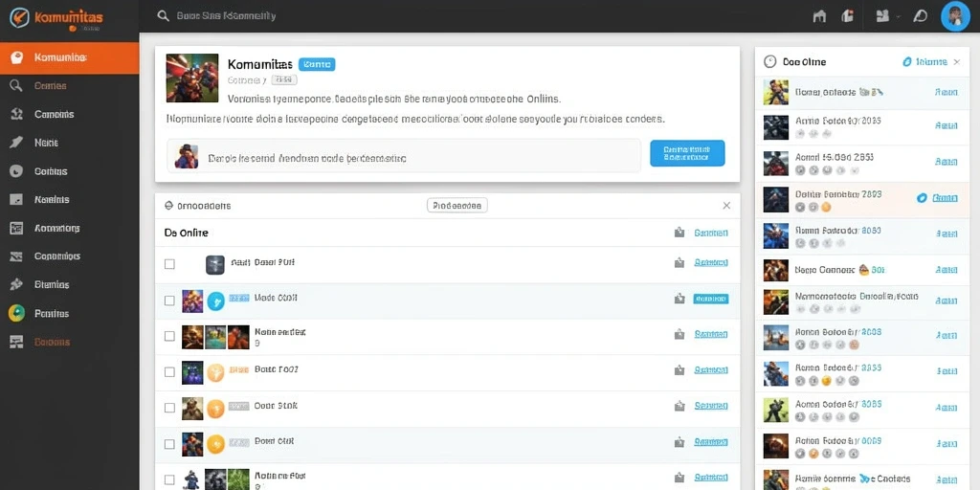Click the clock icon in the right panel header
The height and width of the screenshot is (490, 980).
(x=770, y=61)
